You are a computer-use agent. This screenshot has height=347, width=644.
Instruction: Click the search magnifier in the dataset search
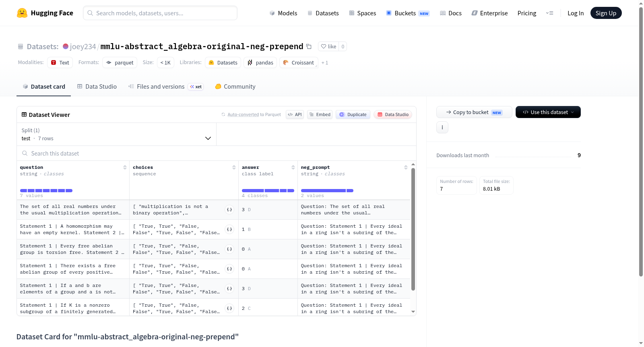25,153
